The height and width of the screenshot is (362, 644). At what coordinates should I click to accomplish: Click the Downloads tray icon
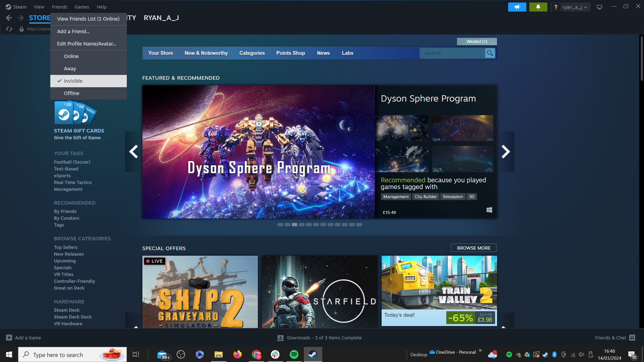(280, 338)
